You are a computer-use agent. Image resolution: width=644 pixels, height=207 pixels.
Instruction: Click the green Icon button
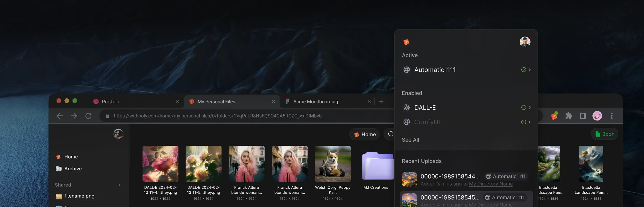pyautogui.click(x=604, y=134)
